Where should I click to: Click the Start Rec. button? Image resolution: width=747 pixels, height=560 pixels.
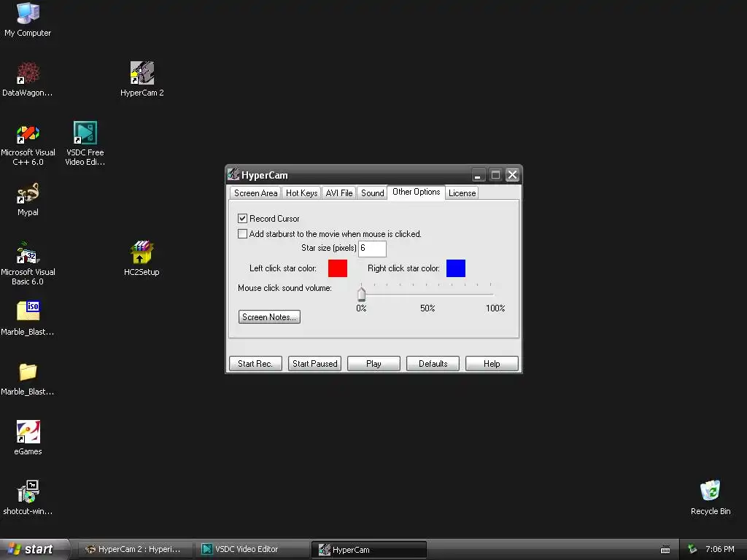tap(255, 363)
